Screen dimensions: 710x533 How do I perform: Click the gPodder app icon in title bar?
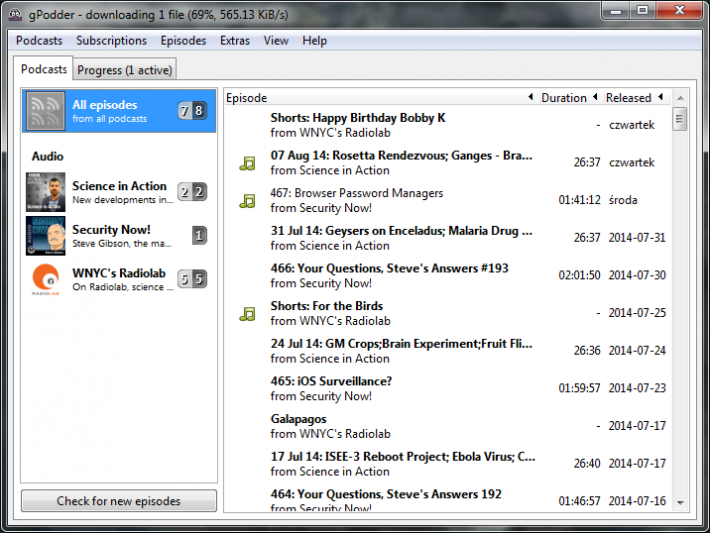pos(15,14)
